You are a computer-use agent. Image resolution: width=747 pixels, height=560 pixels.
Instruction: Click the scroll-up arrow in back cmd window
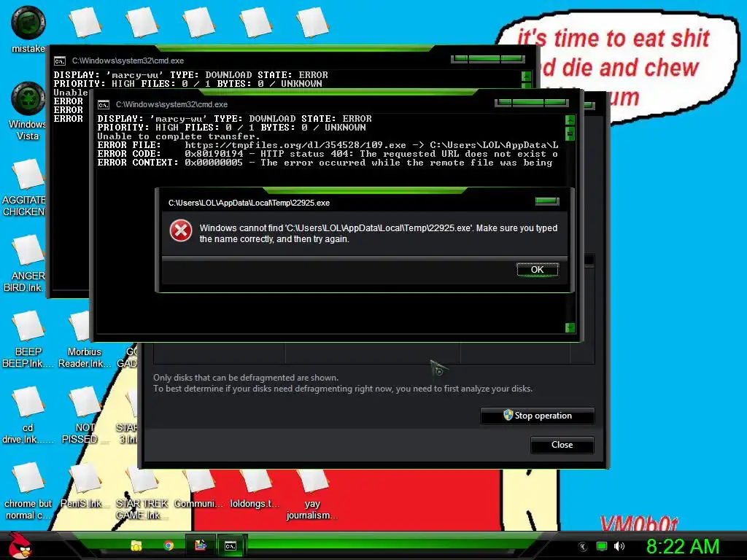tap(526, 76)
